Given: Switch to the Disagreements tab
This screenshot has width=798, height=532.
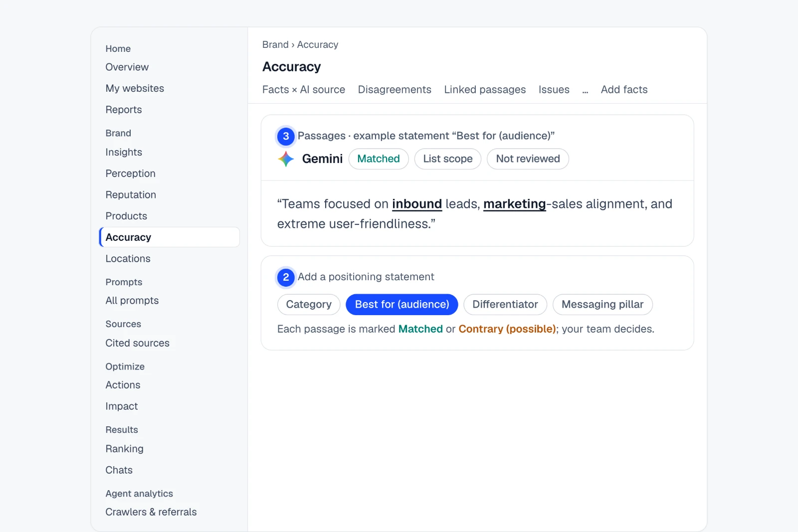Looking at the screenshot, I should point(395,90).
